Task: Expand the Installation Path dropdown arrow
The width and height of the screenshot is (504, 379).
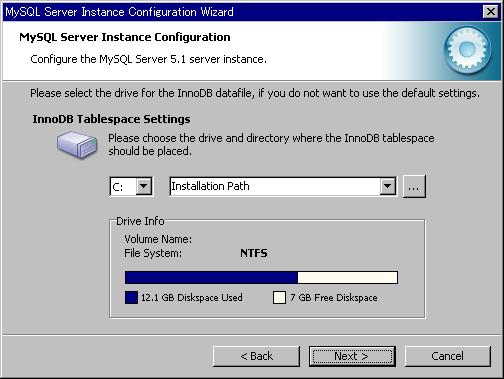Action: pos(388,186)
